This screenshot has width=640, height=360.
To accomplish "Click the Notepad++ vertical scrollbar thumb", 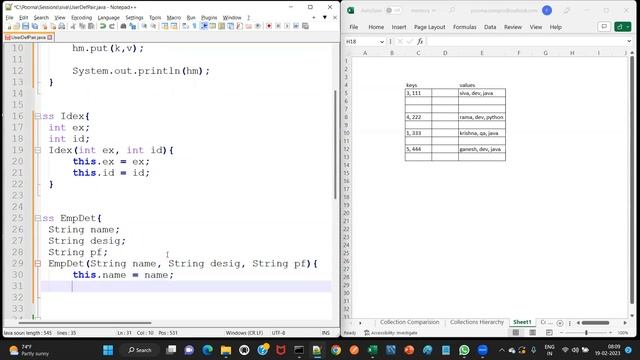I will 335,144.
